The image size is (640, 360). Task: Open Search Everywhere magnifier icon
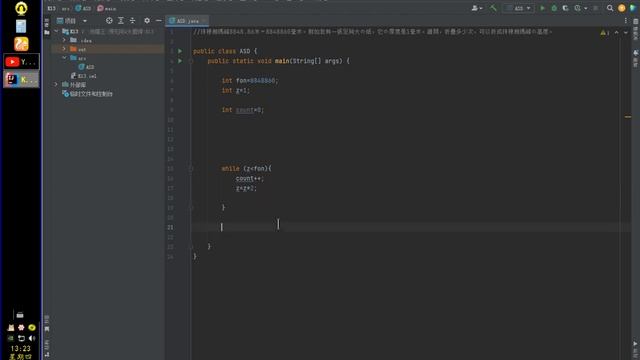(610, 8)
